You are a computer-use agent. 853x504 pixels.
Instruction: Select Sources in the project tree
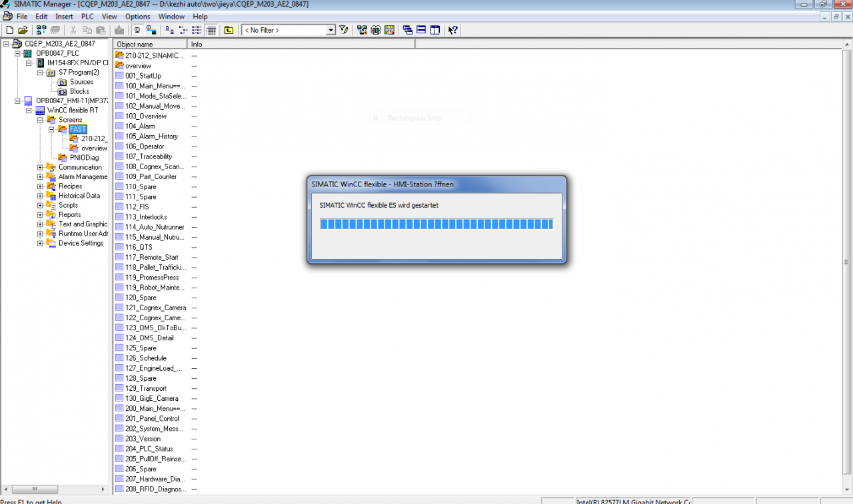pos(81,82)
